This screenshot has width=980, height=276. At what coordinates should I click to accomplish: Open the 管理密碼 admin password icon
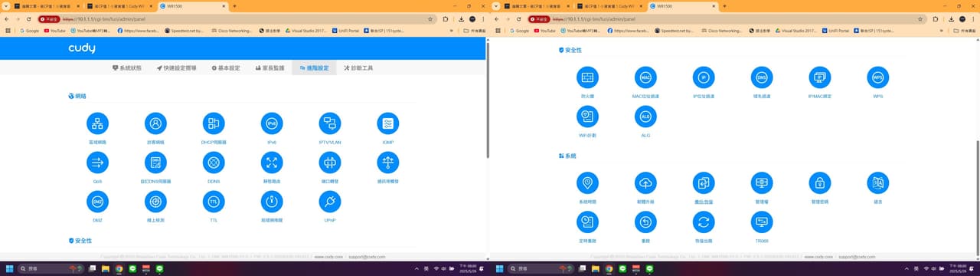point(820,182)
